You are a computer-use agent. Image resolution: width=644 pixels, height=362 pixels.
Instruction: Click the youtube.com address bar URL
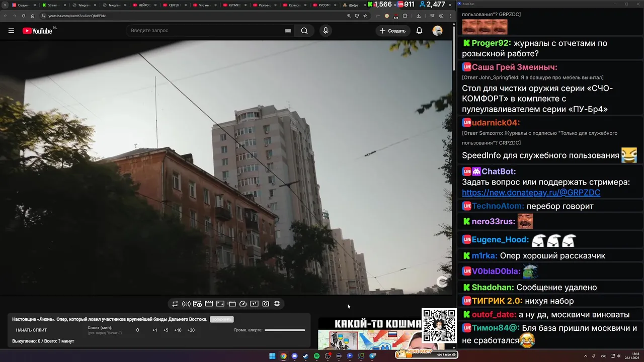pyautogui.click(x=76, y=16)
